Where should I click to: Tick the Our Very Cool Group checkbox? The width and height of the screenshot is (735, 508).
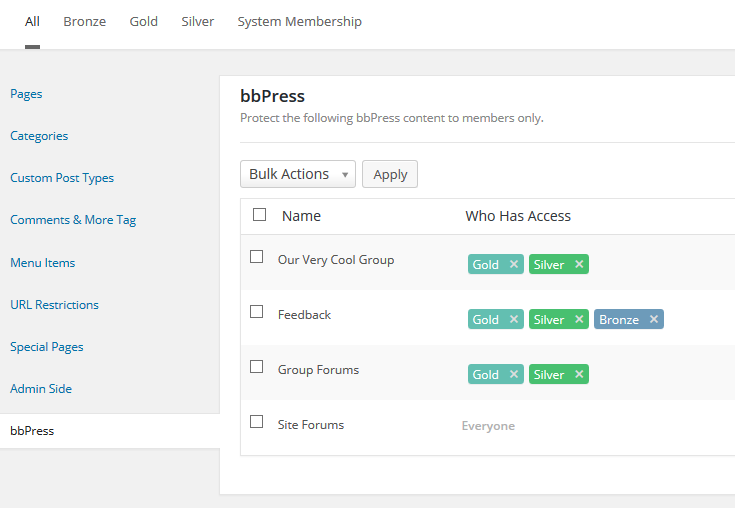pyautogui.click(x=256, y=256)
